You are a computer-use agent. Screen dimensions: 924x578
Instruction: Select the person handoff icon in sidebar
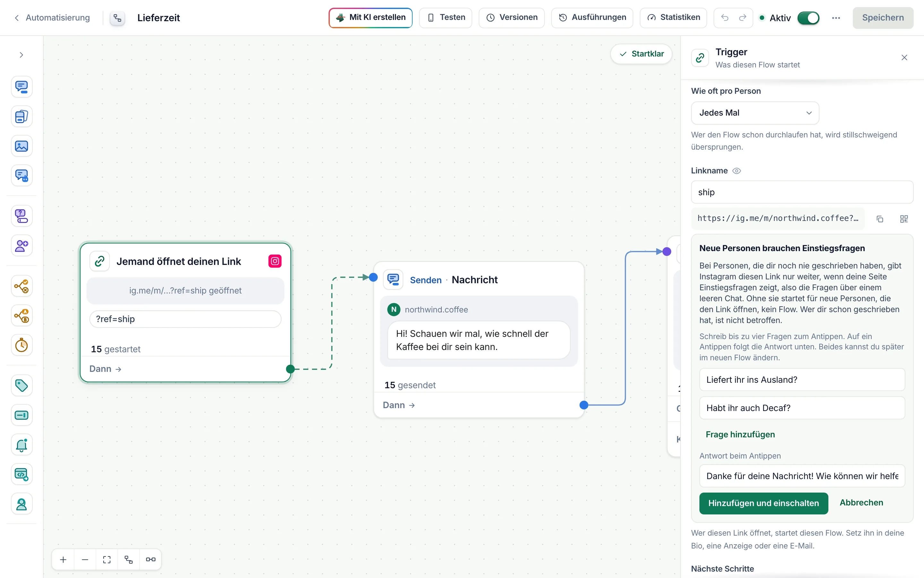[x=21, y=504]
